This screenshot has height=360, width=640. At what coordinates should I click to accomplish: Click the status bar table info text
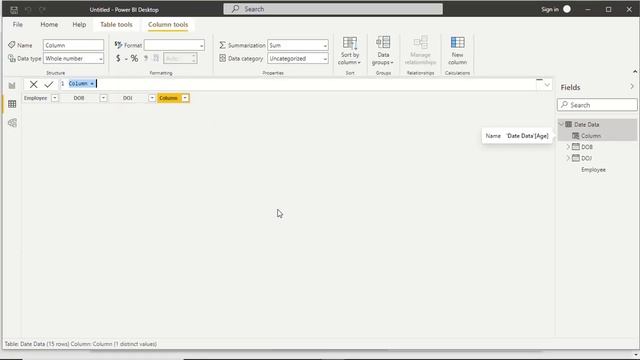point(81,344)
